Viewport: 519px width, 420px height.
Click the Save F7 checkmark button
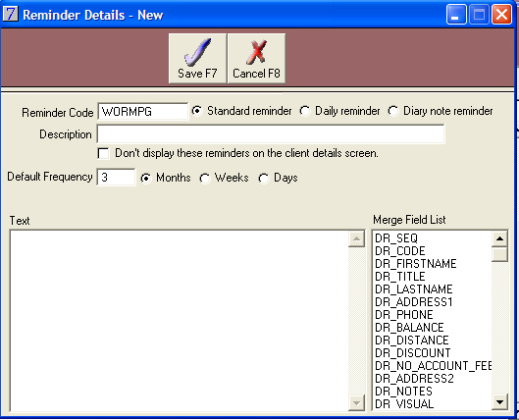tap(197, 58)
